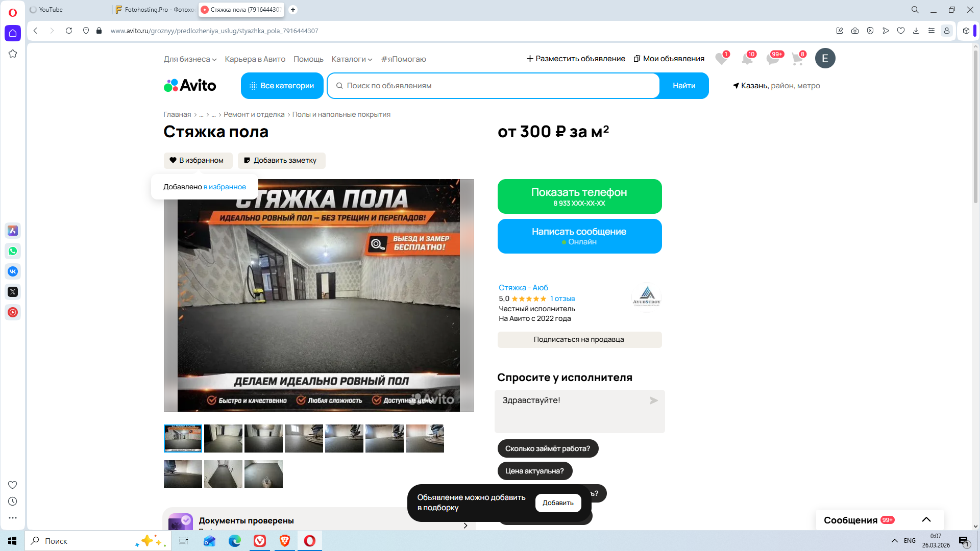Image resolution: width=980 pixels, height=551 pixels.
Task: Expand 'Каталоги' dropdown menu
Action: click(x=352, y=59)
